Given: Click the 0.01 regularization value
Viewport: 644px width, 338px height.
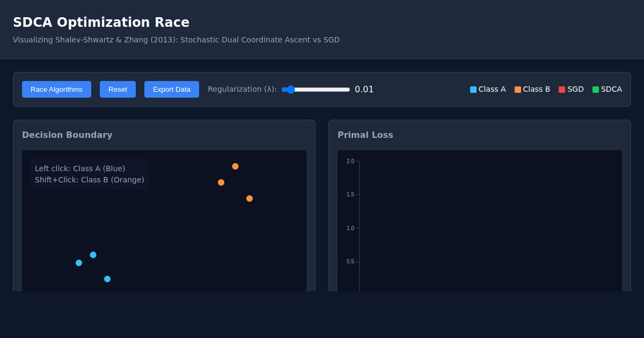Looking at the screenshot, I should click(x=364, y=90).
